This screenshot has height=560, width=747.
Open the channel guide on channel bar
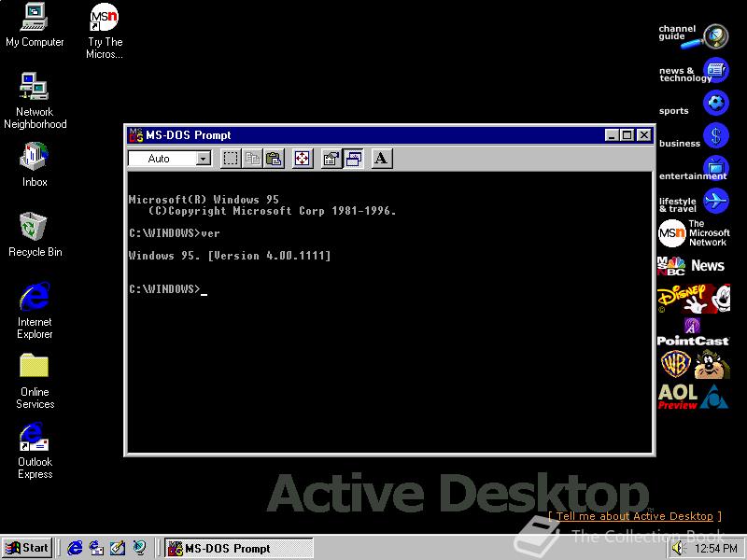coord(693,36)
